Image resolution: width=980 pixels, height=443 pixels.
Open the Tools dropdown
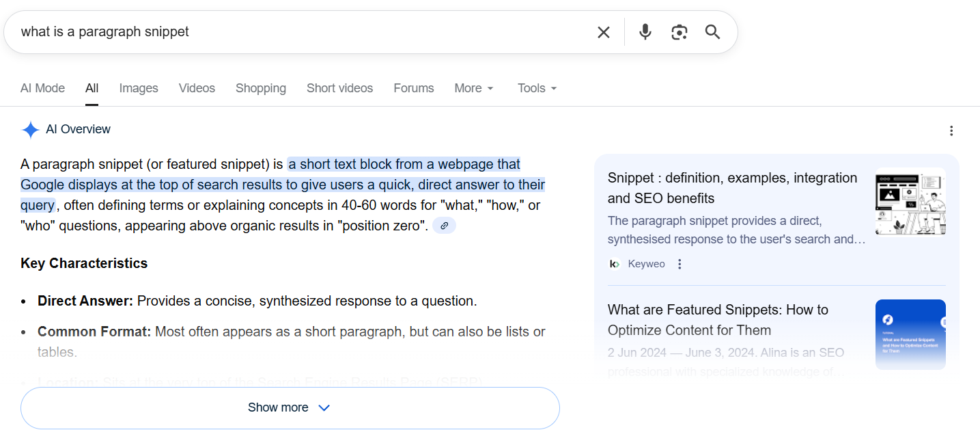click(536, 88)
